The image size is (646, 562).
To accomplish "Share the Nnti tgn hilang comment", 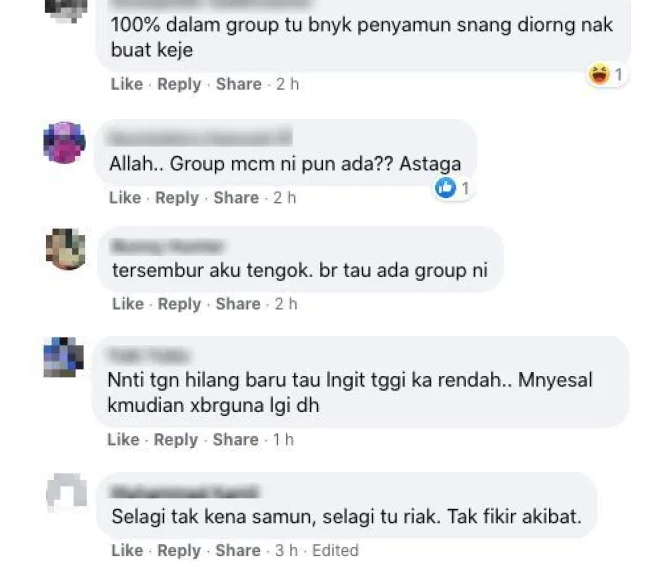I will [235, 440].
